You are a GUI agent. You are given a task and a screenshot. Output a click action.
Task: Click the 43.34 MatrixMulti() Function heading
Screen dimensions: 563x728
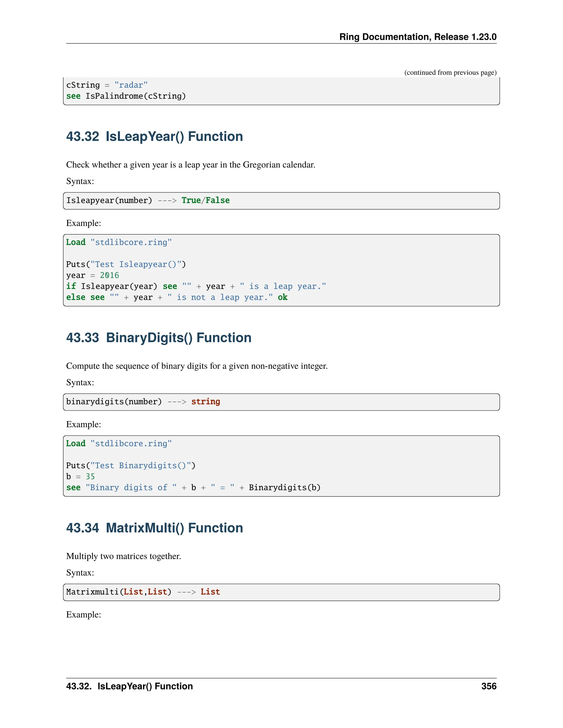pyautogui.click(x=154, y=528)
